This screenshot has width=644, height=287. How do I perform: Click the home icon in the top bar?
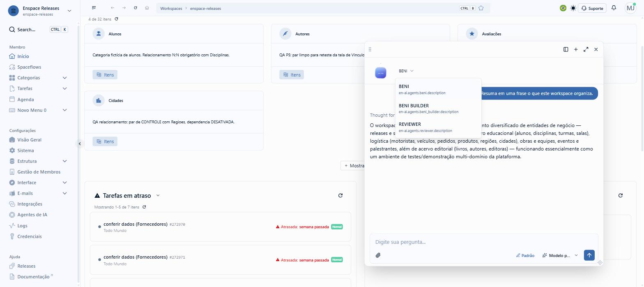click(x=147, y=8)
